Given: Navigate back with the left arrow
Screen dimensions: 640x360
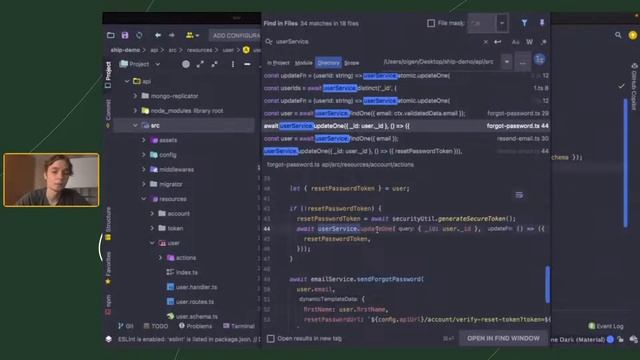Looking at the screenshot, I should coord(158,36).
